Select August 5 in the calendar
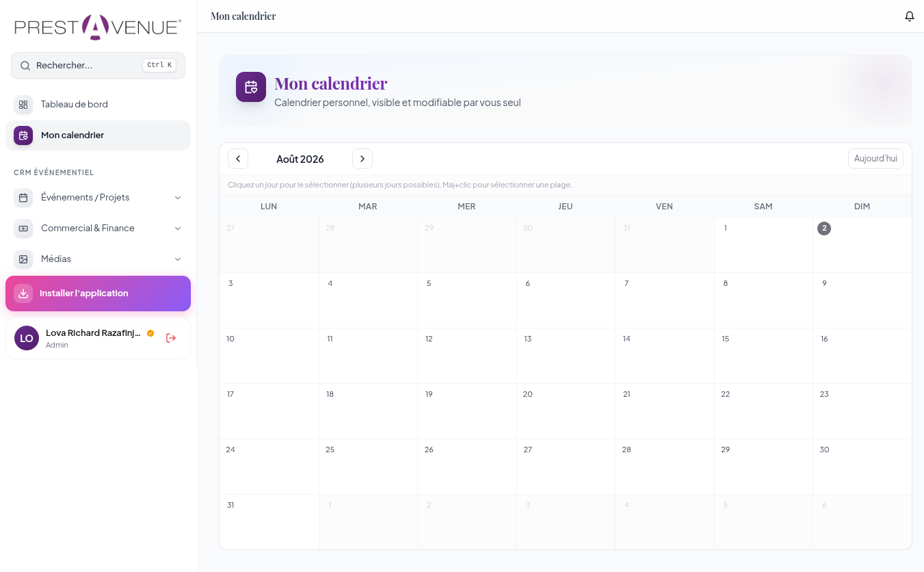Viewport: 924px width, 572px height. 466,300
